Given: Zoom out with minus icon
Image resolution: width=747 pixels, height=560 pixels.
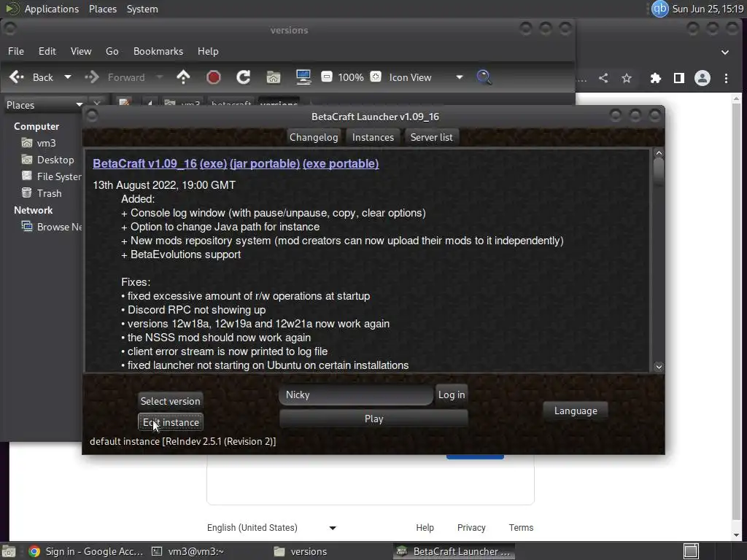Looking at the screenshot, I should 326,77.
